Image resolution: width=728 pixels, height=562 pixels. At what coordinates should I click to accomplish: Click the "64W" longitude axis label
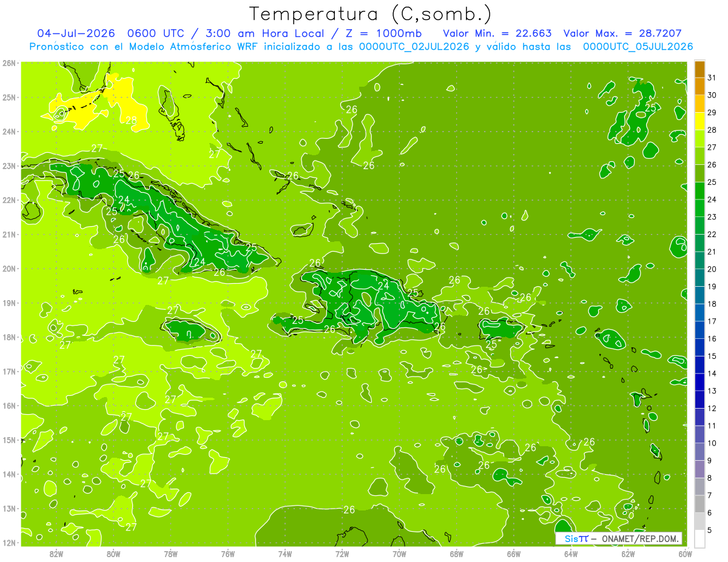click(571, 554)
